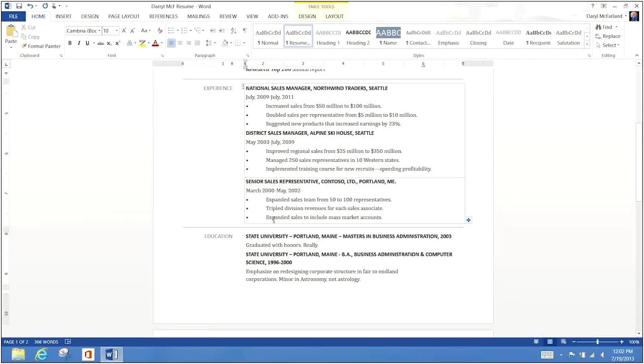Click the Decrease Indent icon

coord(213,31)
